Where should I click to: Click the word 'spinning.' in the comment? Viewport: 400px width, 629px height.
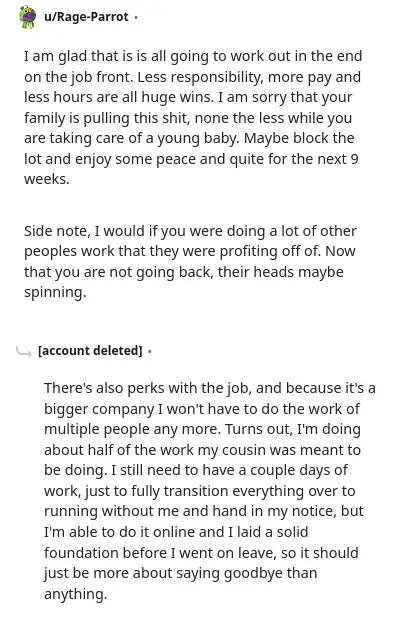coord(55,292)
